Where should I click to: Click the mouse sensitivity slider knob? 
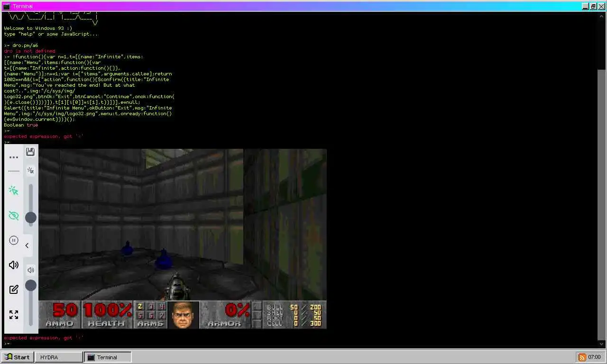point(31,218)
